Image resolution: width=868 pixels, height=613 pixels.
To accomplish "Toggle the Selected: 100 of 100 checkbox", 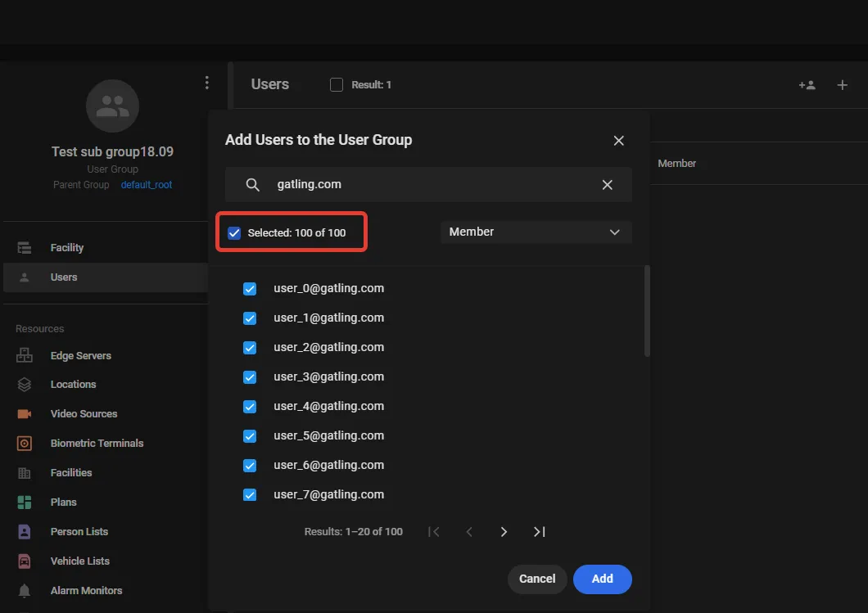I will (x=234, y=233).
